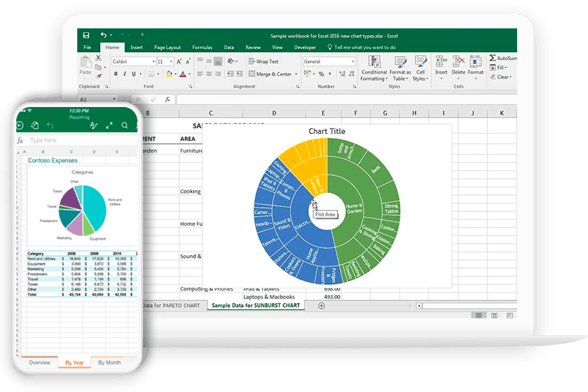The height and width of the screenshot is (392, 588).
Task: Click the Undo arrow in Quick Access Toolbar
Action: pos(103,35)
